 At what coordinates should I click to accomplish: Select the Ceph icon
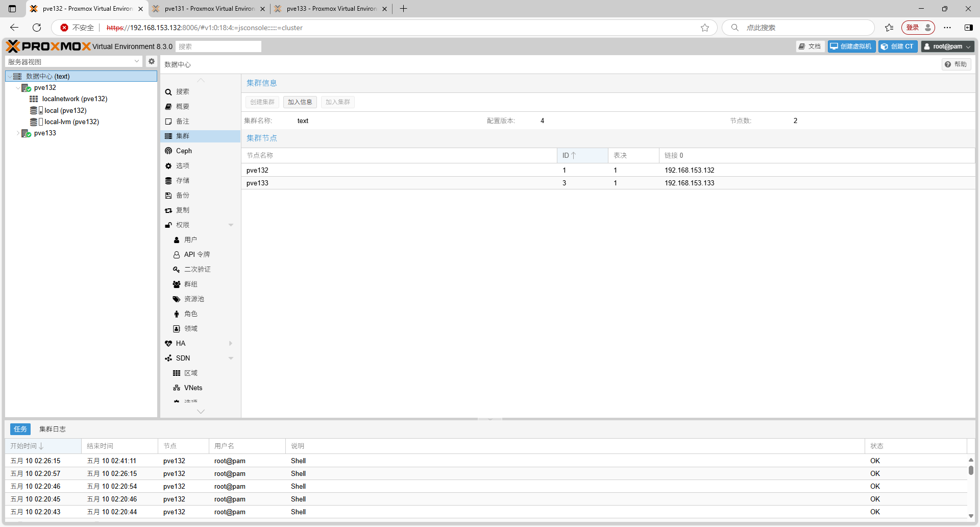[x=168, y=151]
